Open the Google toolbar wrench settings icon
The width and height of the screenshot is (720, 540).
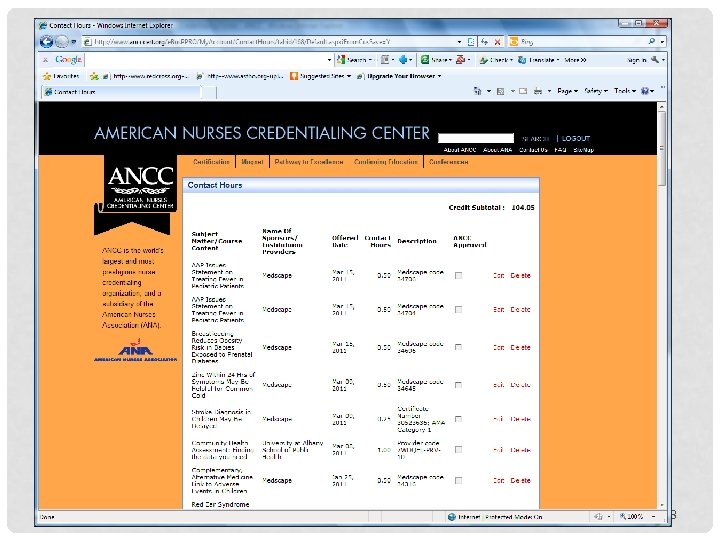point(655,60)
